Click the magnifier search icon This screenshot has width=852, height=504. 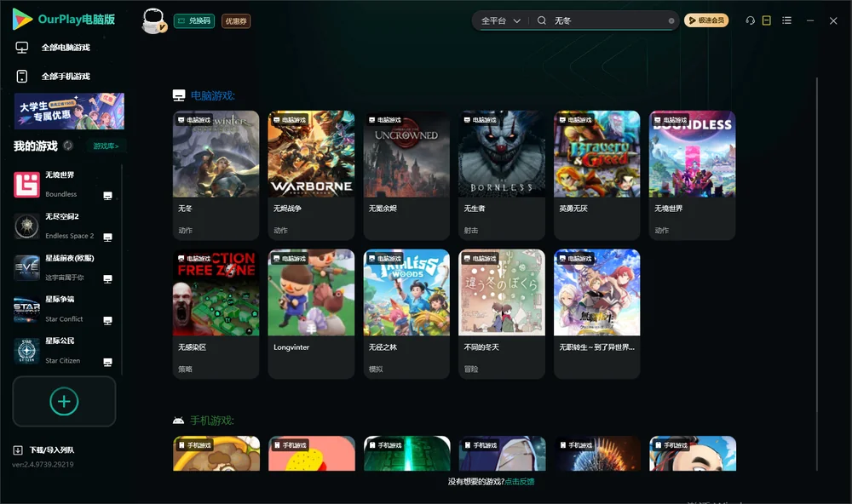(x=542, y=20)
